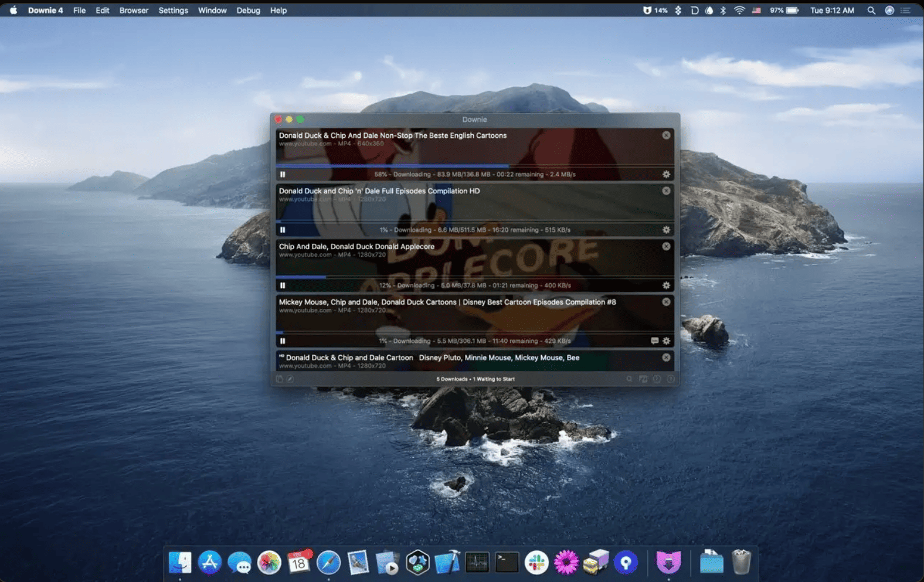Pause the Full Episodes Compilation HD download

pos(283,230)
